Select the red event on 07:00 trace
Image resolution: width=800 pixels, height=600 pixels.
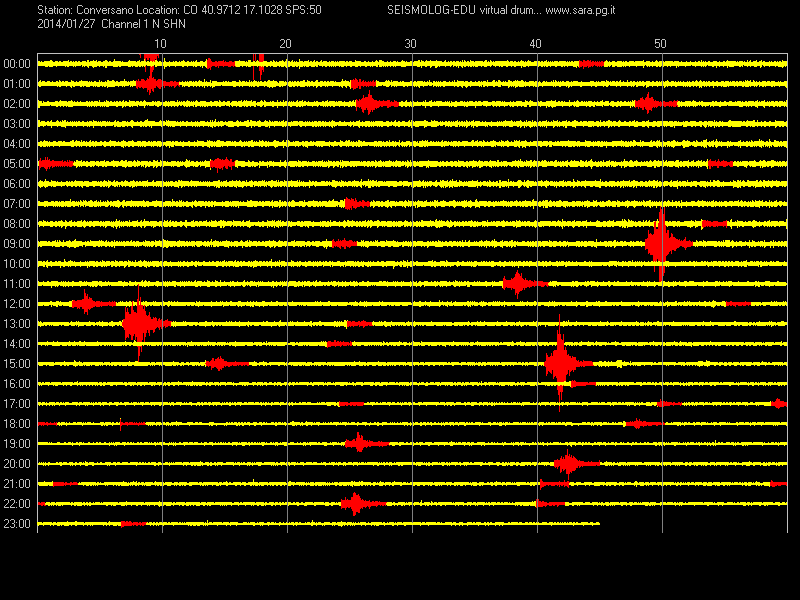pos(357,204)
